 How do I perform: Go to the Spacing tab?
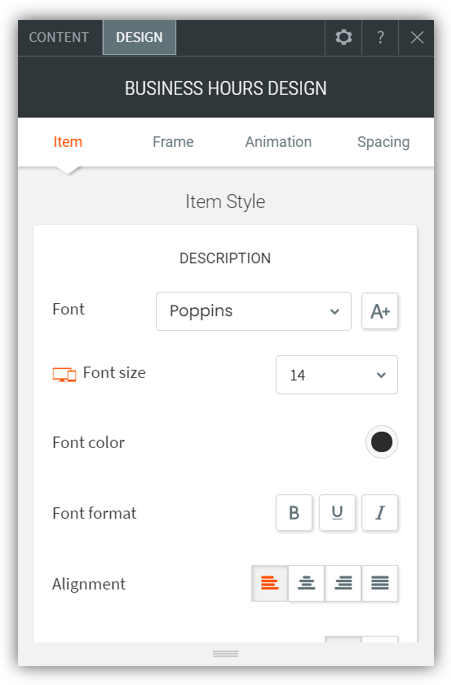(x=383, y=142)
